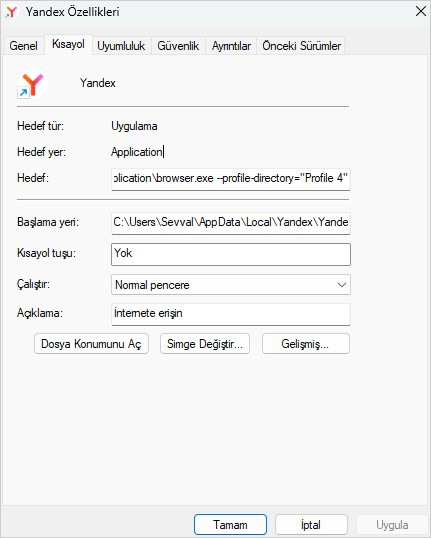The height and width of the screenshot is (538, 431).
Task: Go to the Güvenlik tab
Action: pyautogui.click(x=178, y=46)
